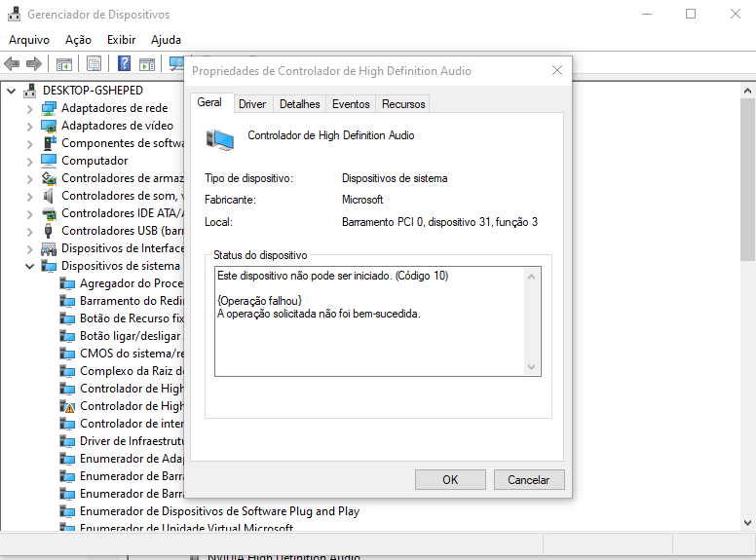Viewport: 756px width, 560px height.
Task: Expand the Dispositivos de Interface node
Action: 30,249
